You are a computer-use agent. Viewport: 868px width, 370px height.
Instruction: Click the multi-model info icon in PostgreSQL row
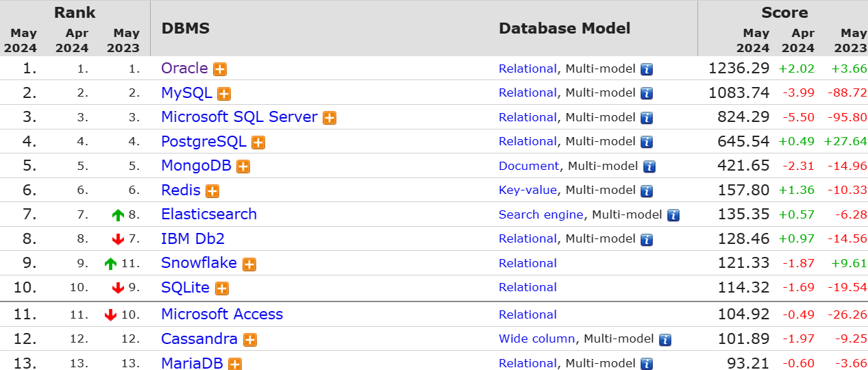tap(647, 143)
